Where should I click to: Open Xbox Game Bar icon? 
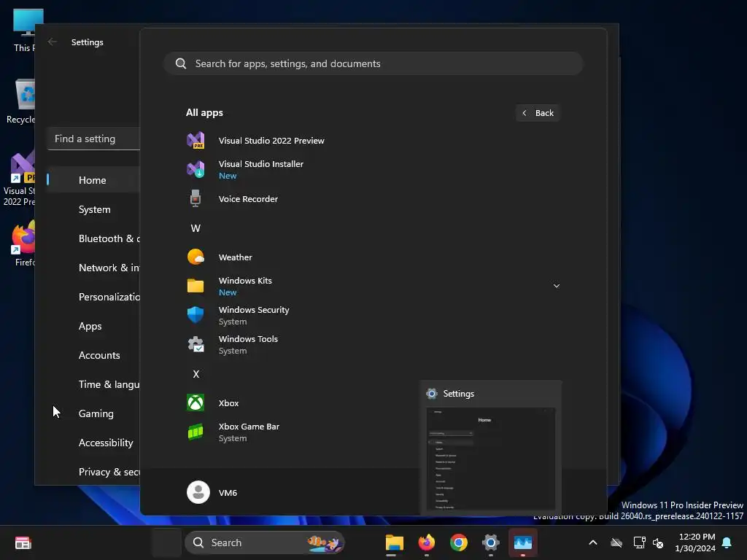[x=196, y=432]
